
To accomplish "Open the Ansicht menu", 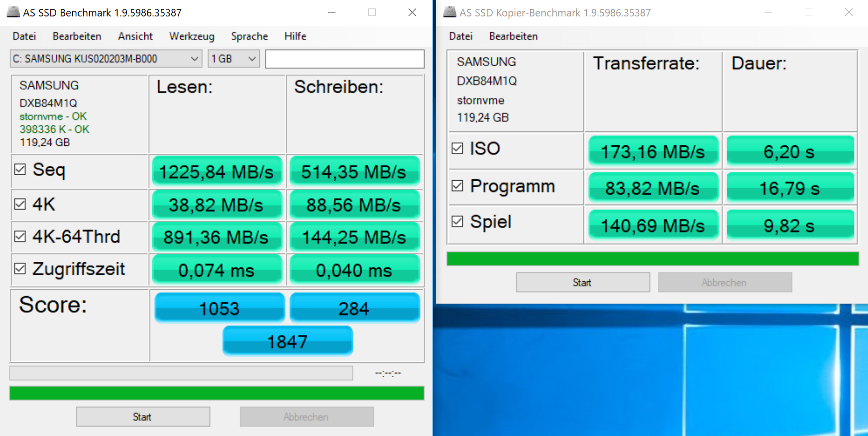I will 135,36.
